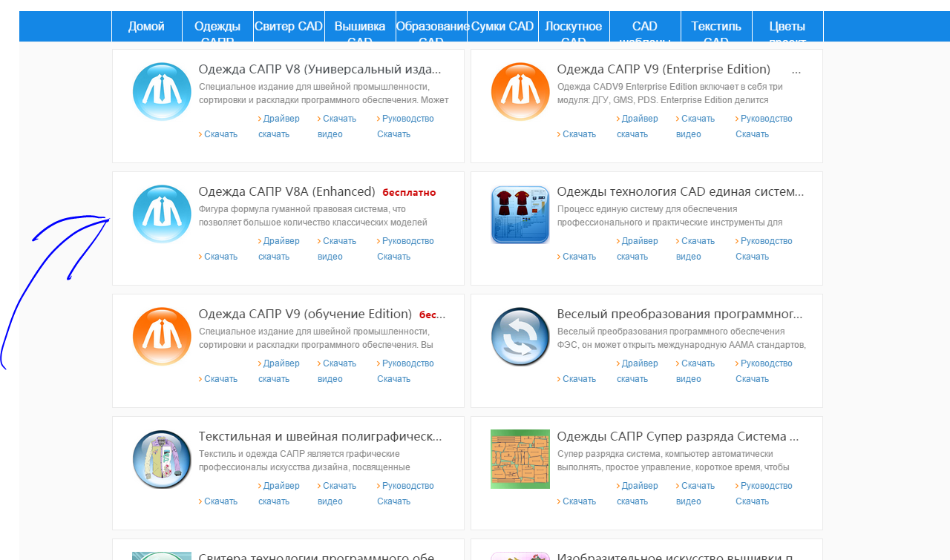Open the Одежда САПР V8A (Enhanced) title

pos(287,192)
